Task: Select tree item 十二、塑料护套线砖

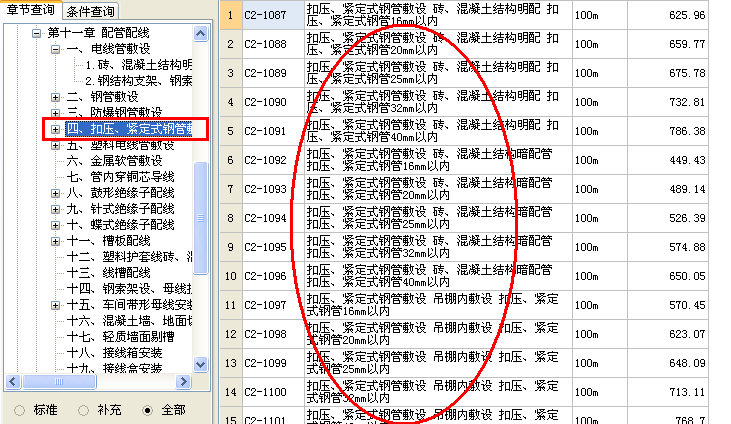Action: point(130,257)
